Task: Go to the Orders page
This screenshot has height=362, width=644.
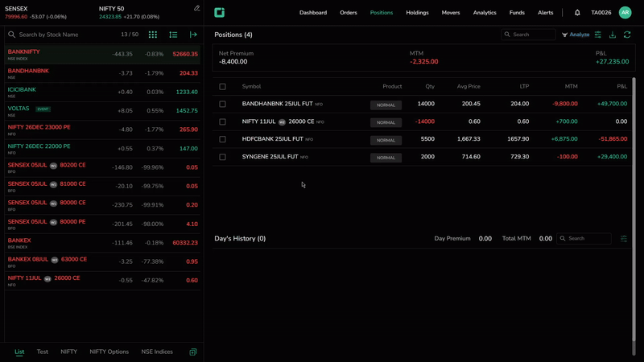Action: 349,13
